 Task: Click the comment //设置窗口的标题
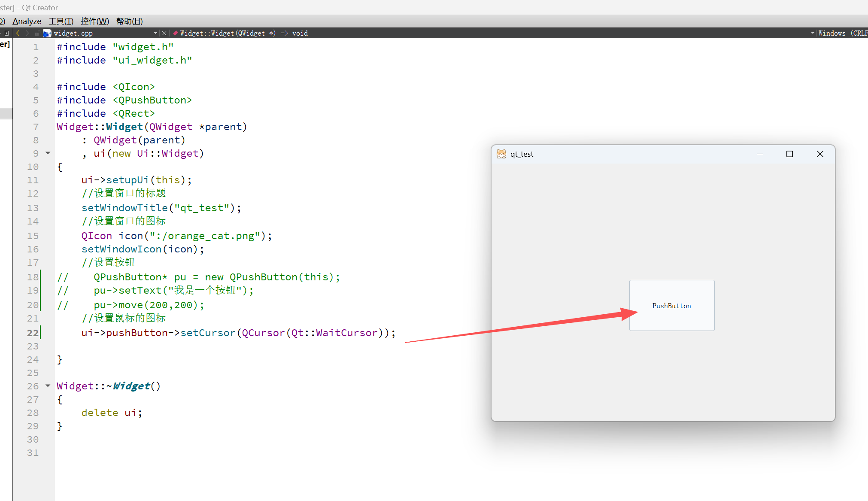coord(124,193)
